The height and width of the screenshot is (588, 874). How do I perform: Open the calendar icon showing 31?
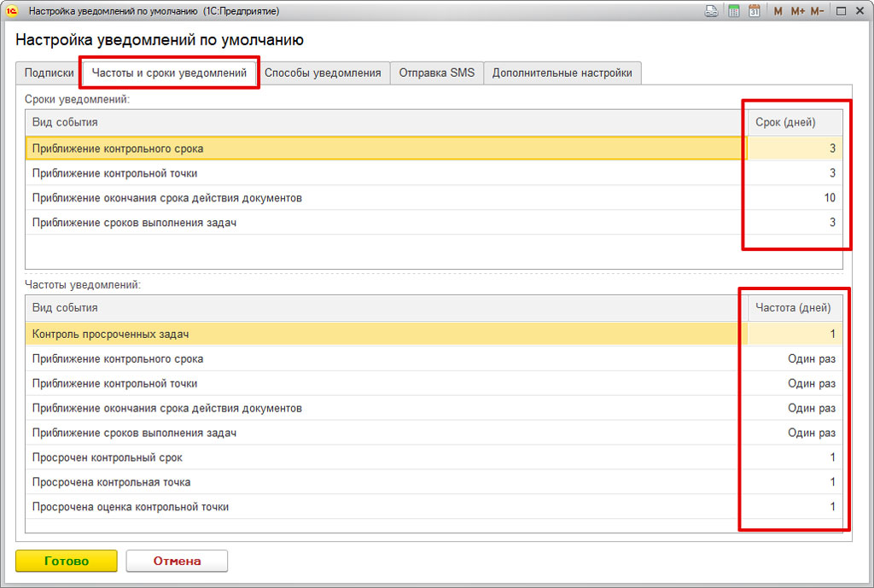[755, 10]
